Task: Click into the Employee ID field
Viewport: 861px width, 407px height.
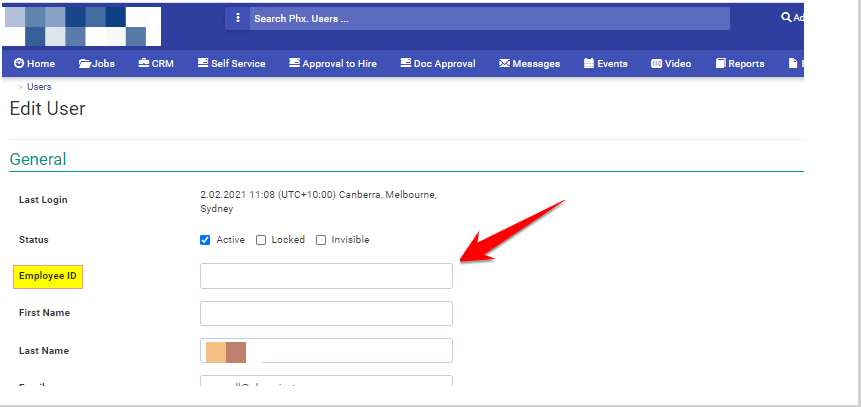Action: click(326, 276)
